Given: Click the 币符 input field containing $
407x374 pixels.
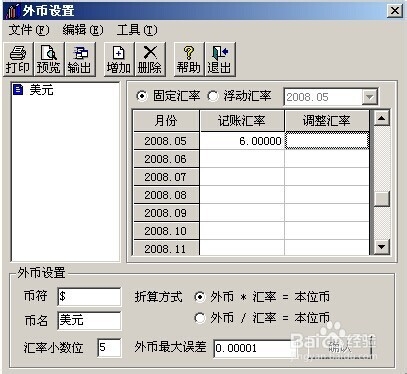Looking at the screenshot, I should tap(89, 297).
